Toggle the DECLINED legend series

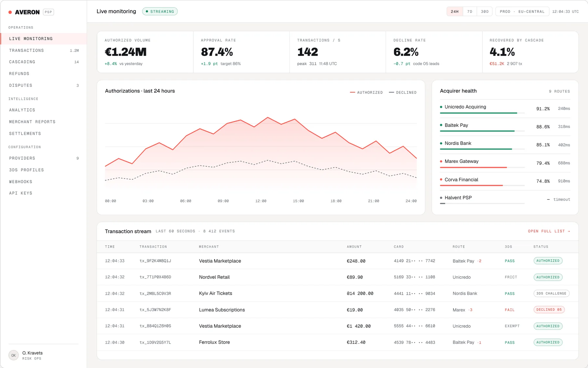[403, 93]
